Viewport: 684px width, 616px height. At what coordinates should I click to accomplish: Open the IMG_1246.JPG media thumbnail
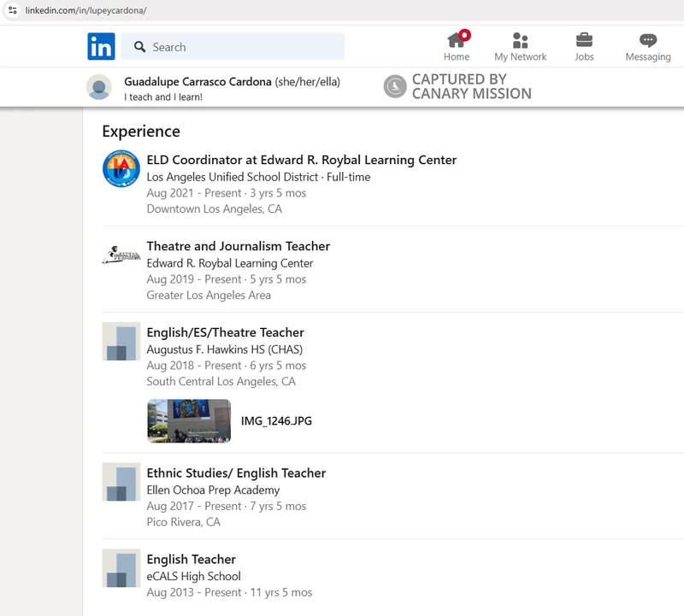(189, 420)
